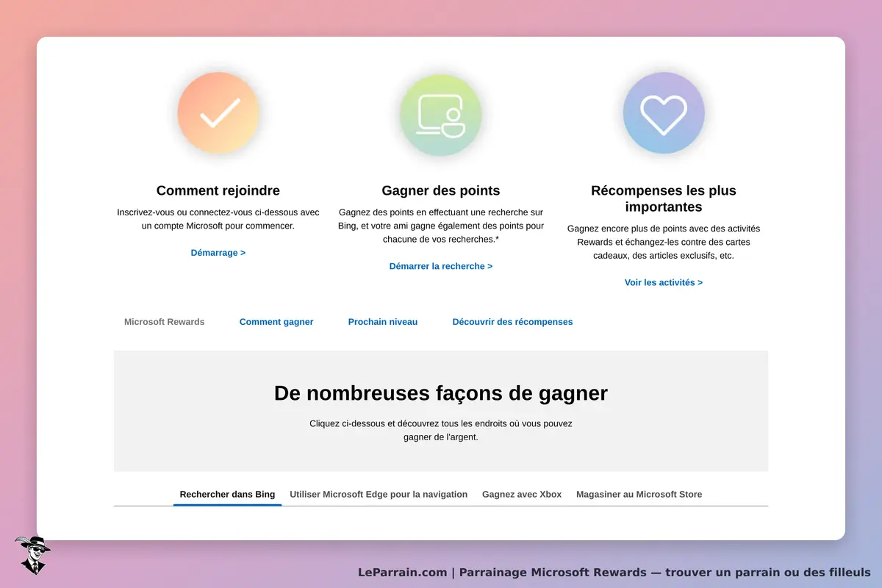Viewport: 882px width, 588px height.
Task: Follow the Démarrer la recherche link
Action: [x=441, y=266]
